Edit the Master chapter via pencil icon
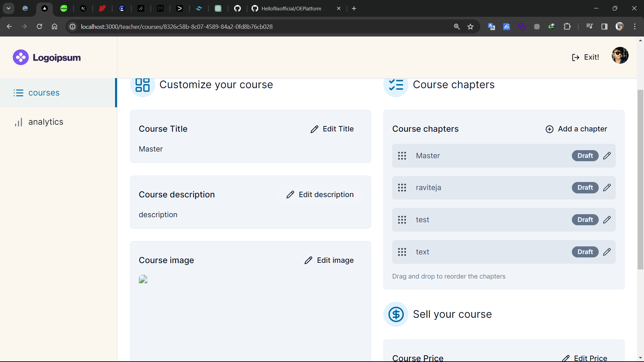Image resolution: width=644 pixels, height=362 pixels. pos(607,156)
